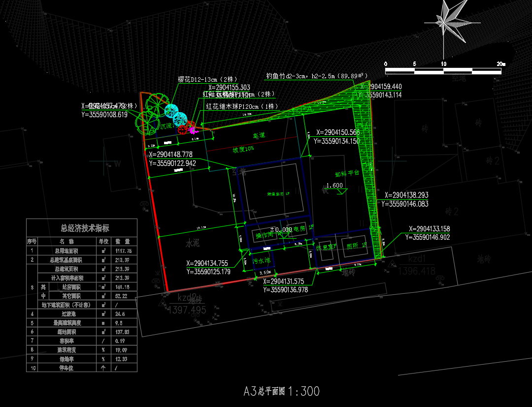Select the green '车道' driveway label
The height and width of the screenshot is (407, 532).
click(259, 135)
